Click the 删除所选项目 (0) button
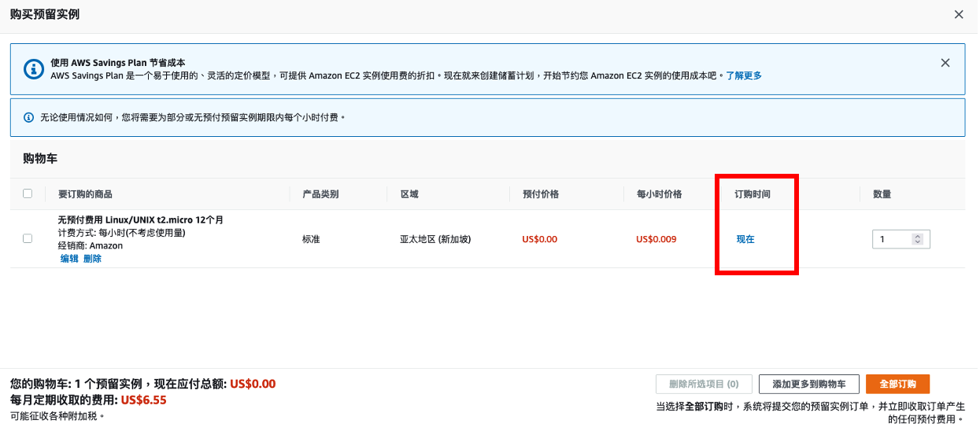 coord(703,384)
